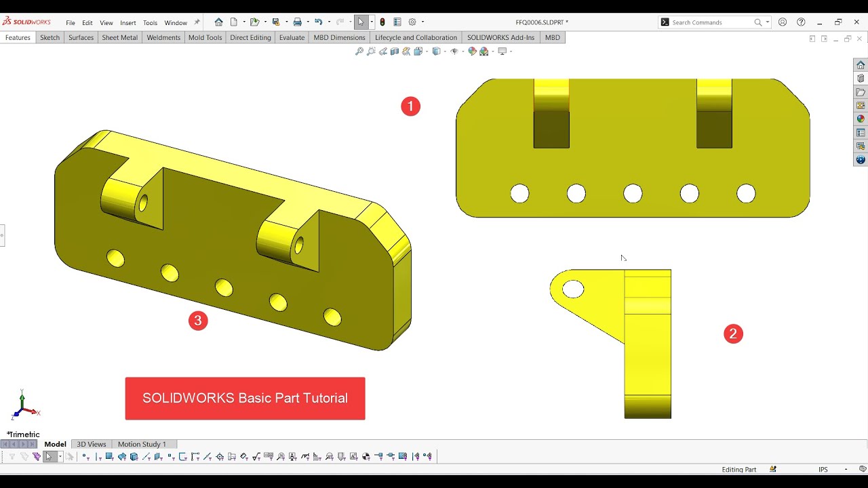Open a file with the Open folder icon
The image size is (868, 488).
(x=254, y=22)
